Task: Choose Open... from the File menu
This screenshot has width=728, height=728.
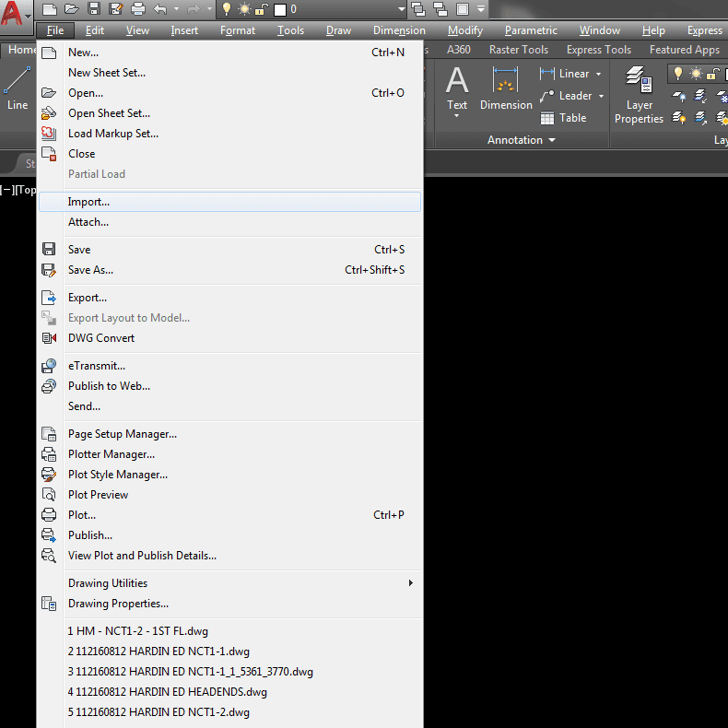Action: 229,93
